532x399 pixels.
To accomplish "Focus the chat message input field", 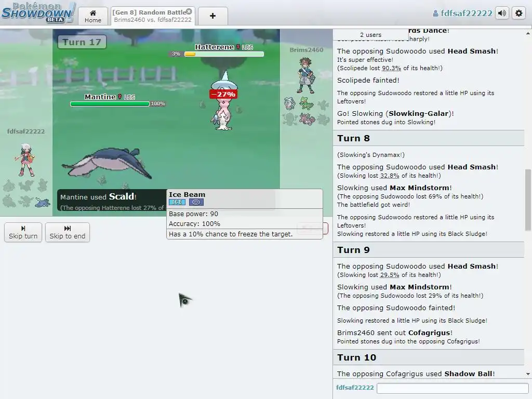I will click(453, 388).
